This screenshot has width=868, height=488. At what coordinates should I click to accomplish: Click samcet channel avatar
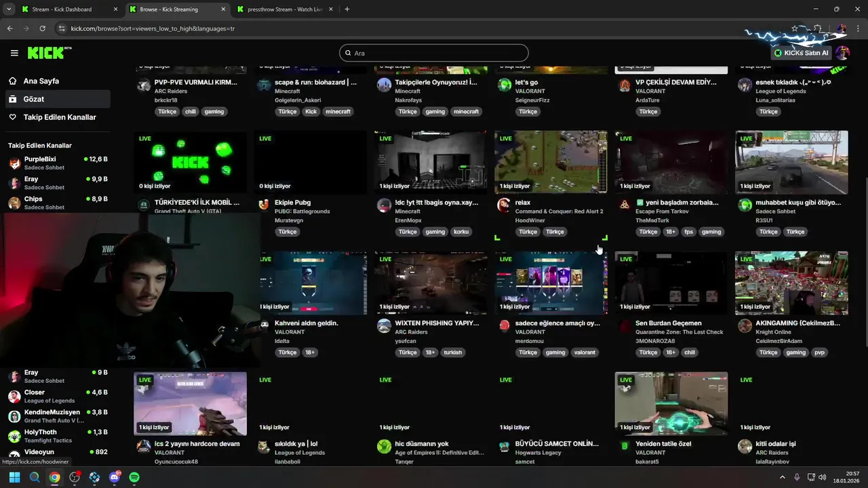pyautogui.click(x=504, y=446)
